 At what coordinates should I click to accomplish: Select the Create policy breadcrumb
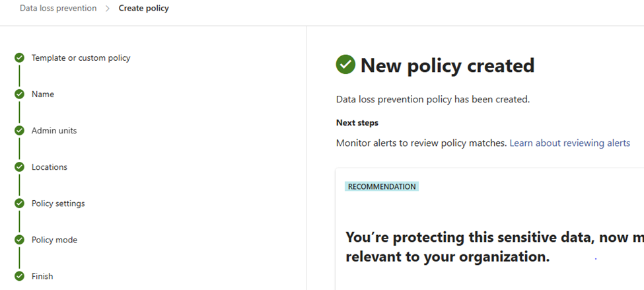click(144, 8)
